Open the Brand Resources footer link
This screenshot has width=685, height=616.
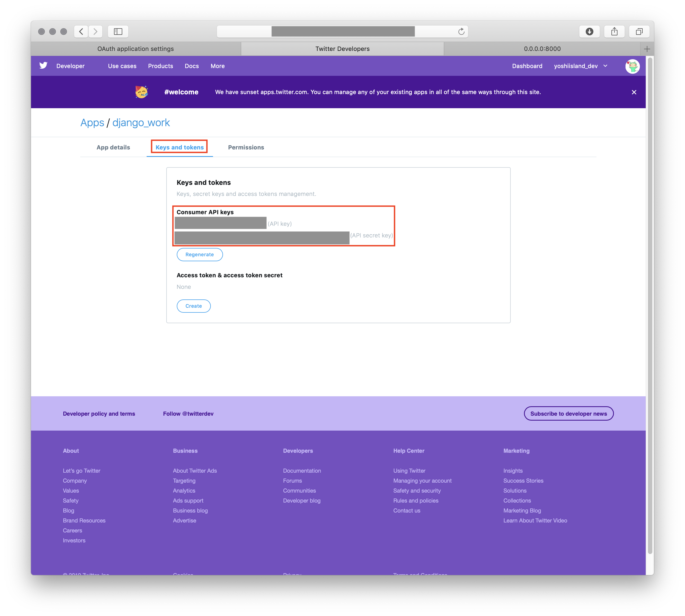(84, 521)
